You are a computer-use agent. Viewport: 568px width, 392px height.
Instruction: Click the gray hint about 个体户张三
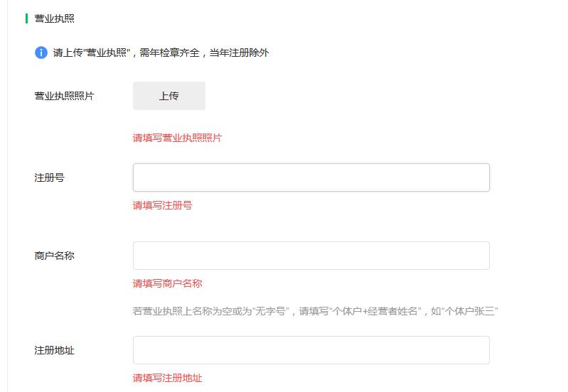tap(315, 311)
